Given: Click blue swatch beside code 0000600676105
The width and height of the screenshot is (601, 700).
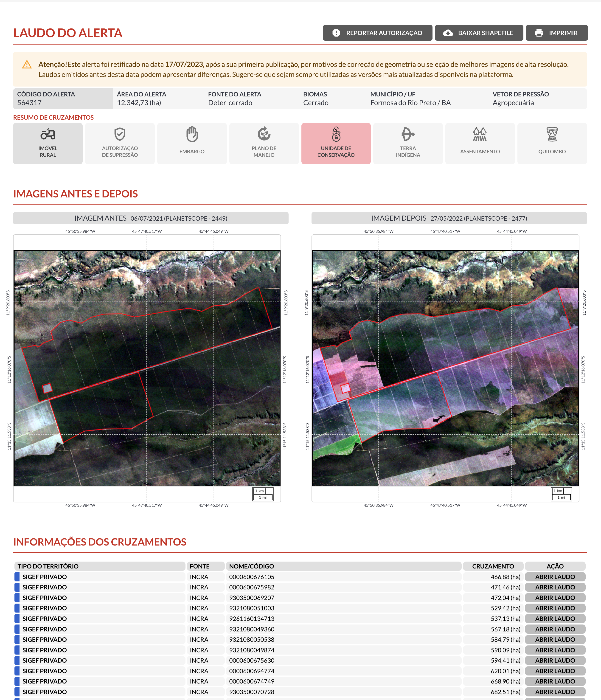Looking at the screenshot, I should click(17, 577).
